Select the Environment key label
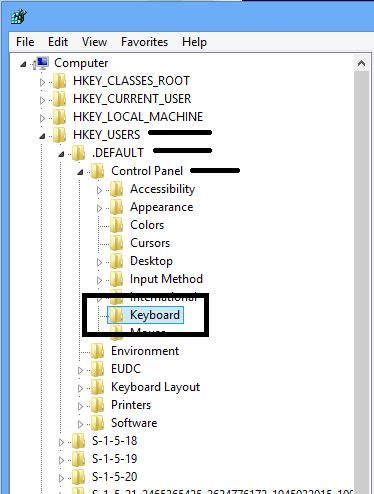This screenshot has width=374, height=494. click(x=145, y=351)
